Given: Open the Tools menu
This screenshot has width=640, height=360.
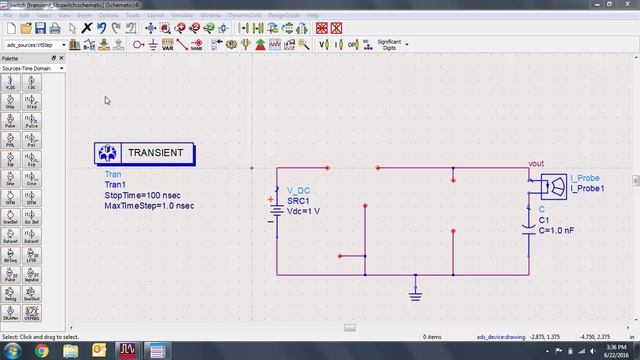Looking at the screenshot, I should tap(133, 16).
